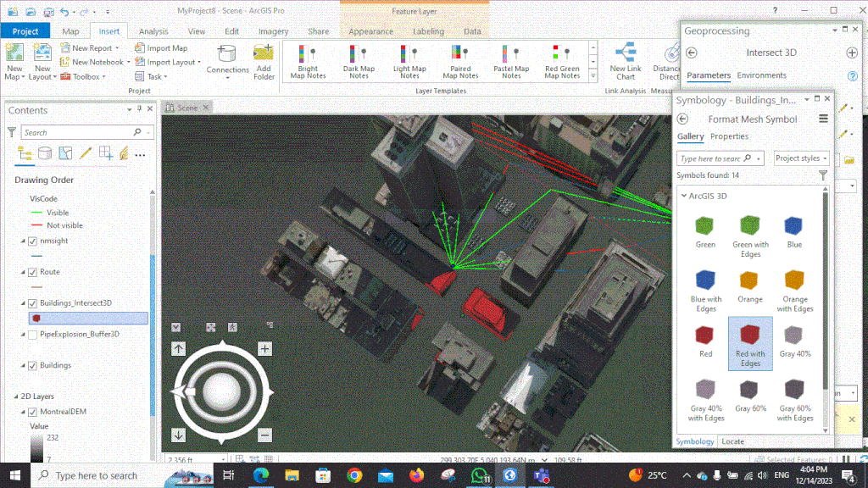Image resolution: width=868 pixels, height=488 pixels.
Task: Click List By Drawing Order icon
Action: [x=25, y=154]
